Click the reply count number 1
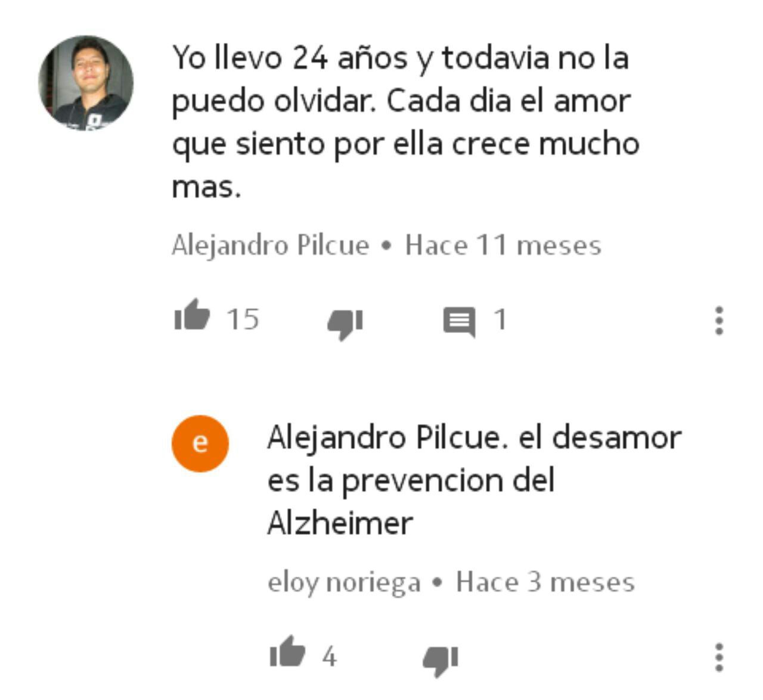Viewport: 763px width, 700px height. (500, 319)
